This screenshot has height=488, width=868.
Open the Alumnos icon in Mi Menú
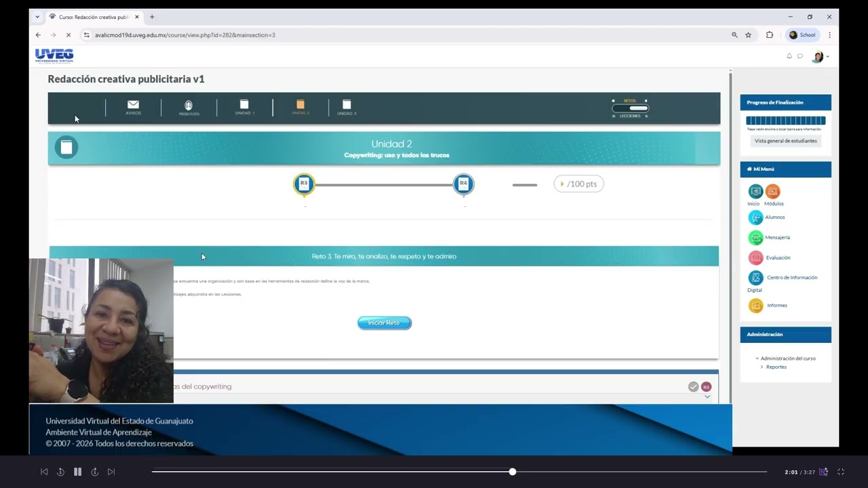point(755,218)
